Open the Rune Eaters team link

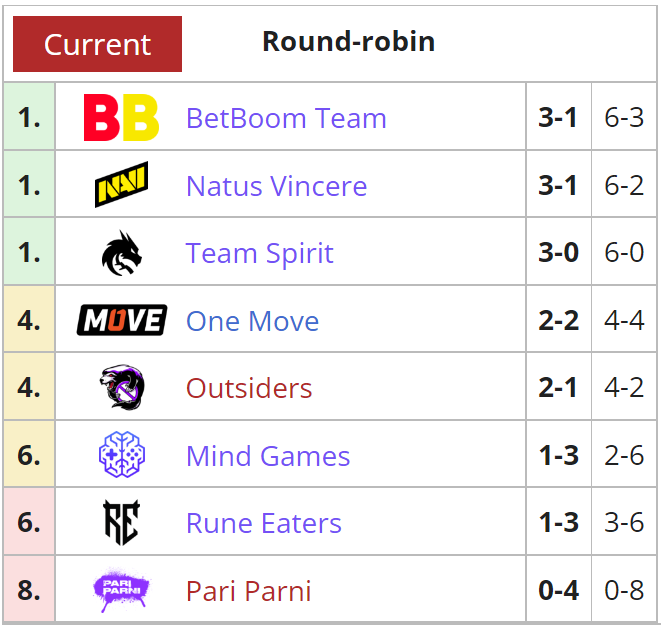[264, 523]
